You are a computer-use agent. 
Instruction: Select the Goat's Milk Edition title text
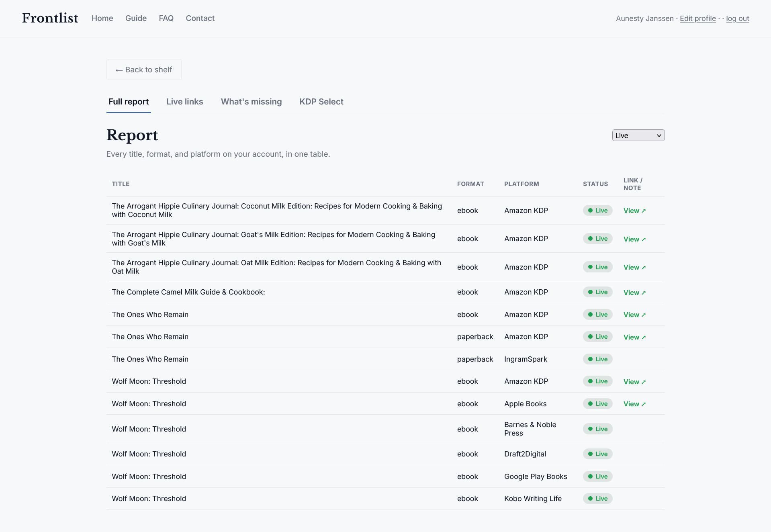274,239
